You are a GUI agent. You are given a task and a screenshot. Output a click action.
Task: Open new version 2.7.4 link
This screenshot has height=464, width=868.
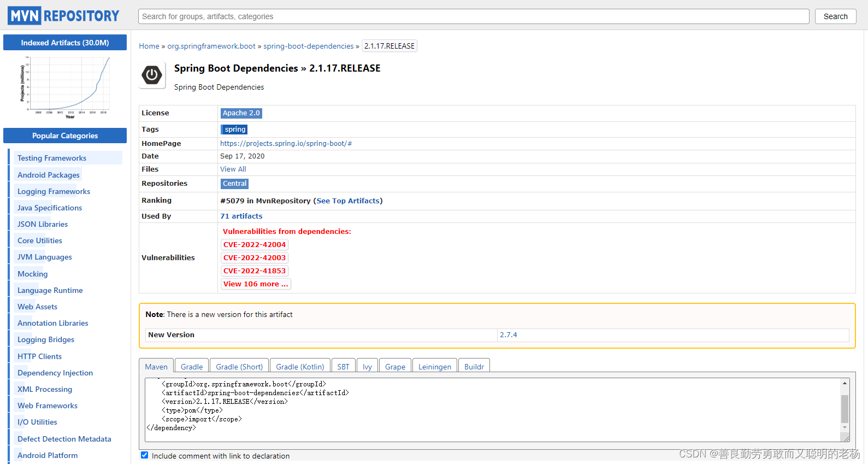click(509, 335)
